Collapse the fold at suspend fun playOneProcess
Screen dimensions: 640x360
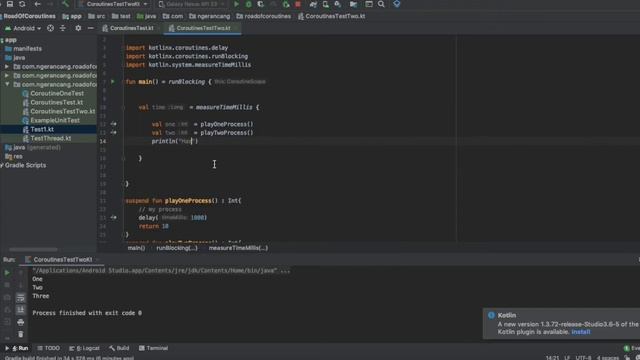coord(124,201)
